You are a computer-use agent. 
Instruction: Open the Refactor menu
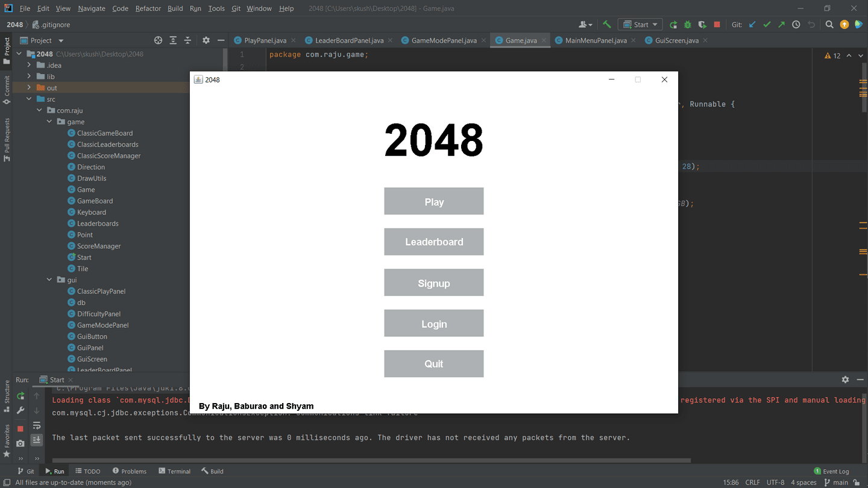pyautogui.click(x=148, y=8)
